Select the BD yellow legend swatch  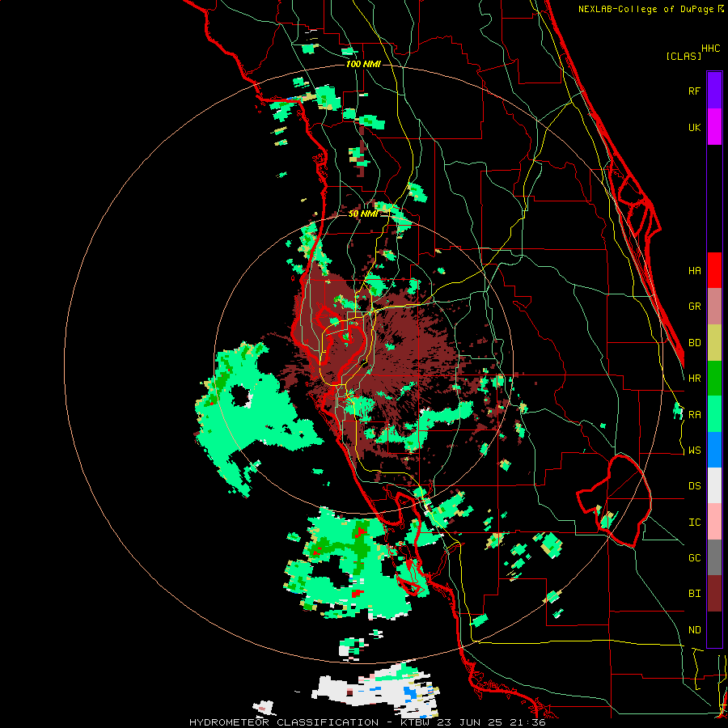(x=714, y=343)
